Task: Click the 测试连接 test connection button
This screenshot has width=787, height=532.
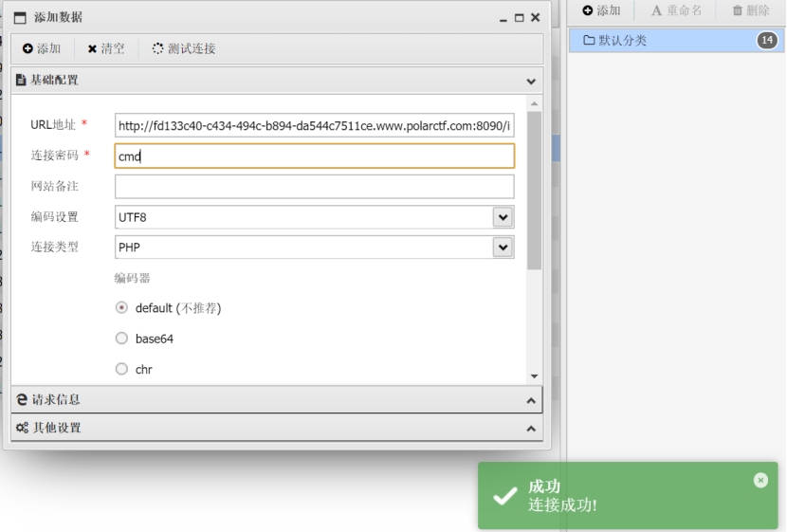Action: pos(184,48)
